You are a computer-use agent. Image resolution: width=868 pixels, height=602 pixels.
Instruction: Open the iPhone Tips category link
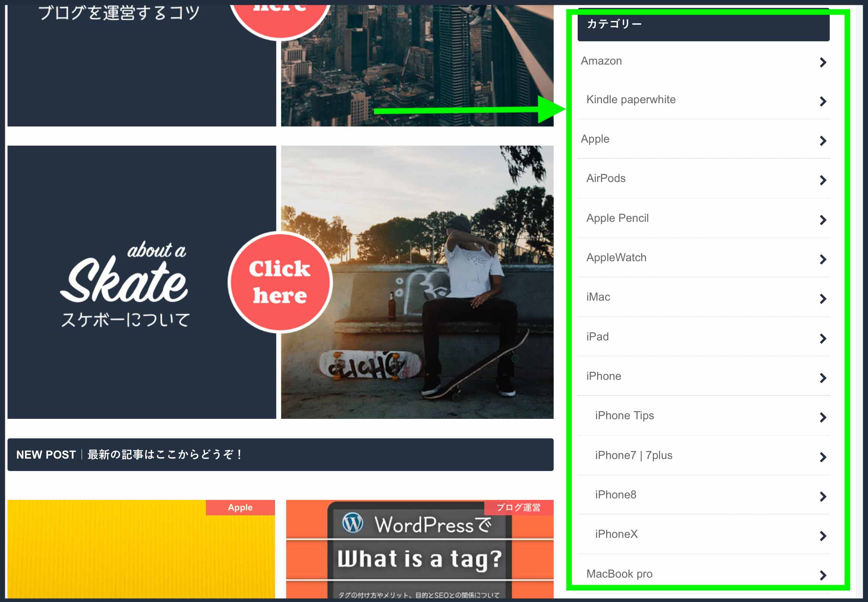[x=624, y=416]
